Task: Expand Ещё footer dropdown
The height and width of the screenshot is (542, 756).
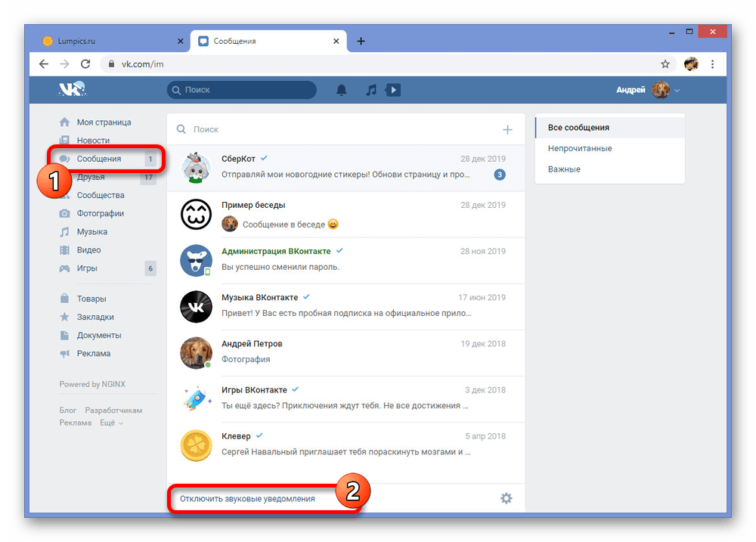Action: (x=111, y=423)
